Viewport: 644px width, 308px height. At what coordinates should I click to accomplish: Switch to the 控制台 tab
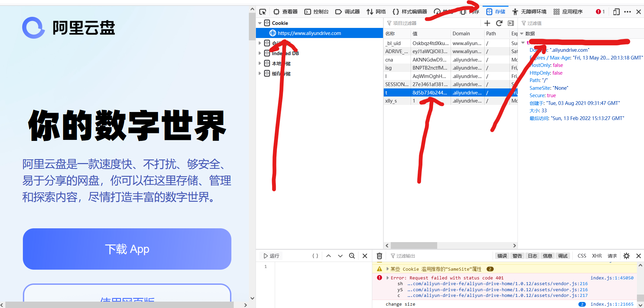(x=316, y=12)
